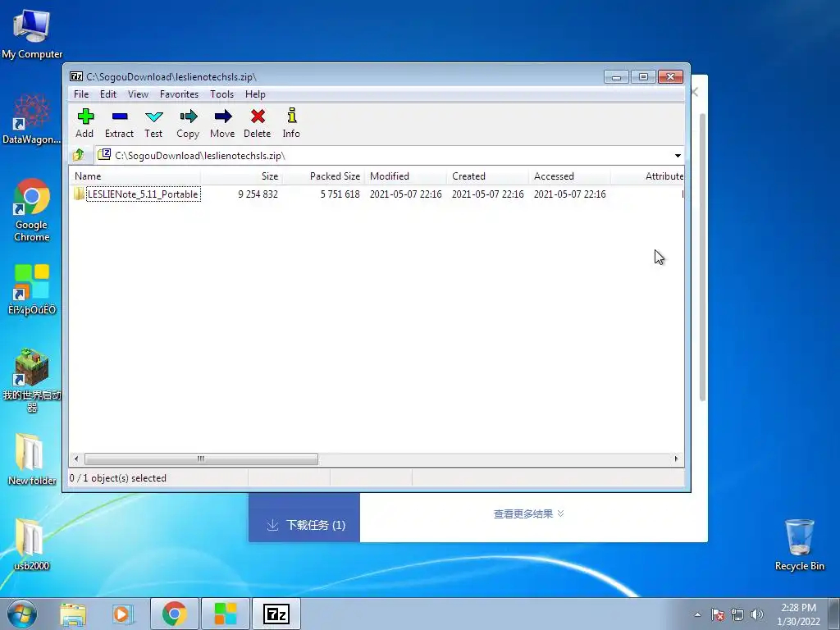Screen dimensions: 840x630
Task: Click the Modified date 2021-05-07 22:16
Action: pos(405,194)
